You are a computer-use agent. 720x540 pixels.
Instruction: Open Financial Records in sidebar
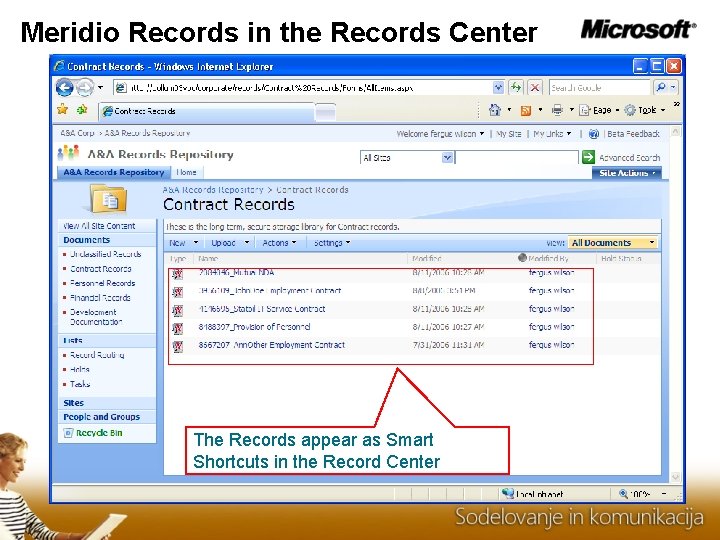tap(100, 298)
